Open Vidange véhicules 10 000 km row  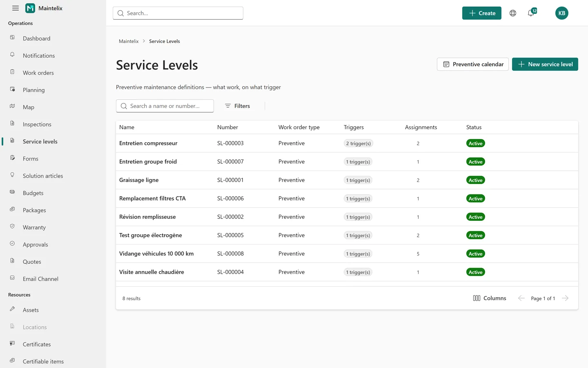click(347, 254)
